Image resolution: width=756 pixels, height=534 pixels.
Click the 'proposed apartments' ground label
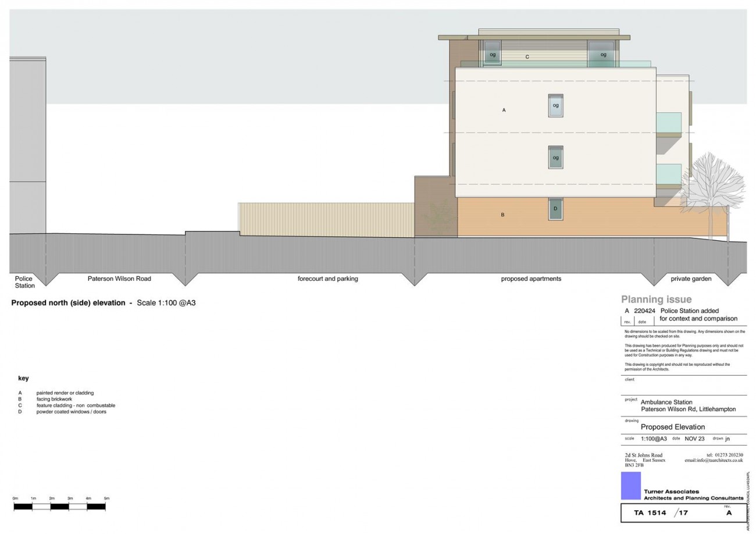[530, 278]
